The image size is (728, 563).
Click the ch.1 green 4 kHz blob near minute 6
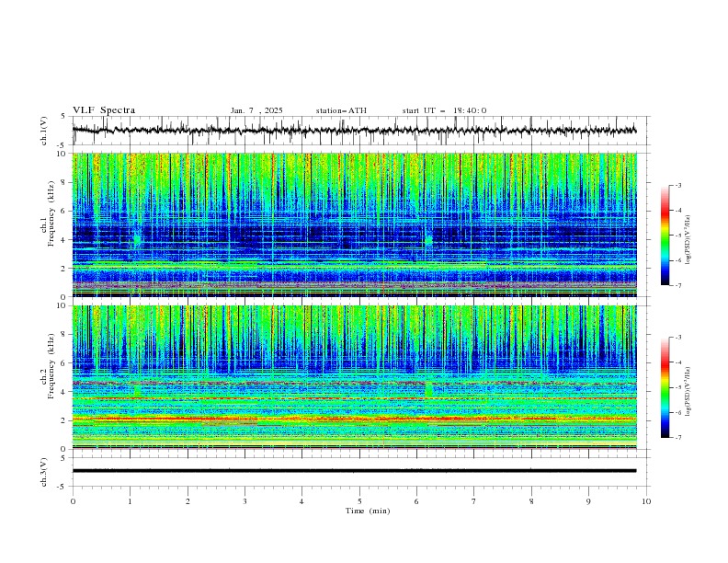pos(428,240)
